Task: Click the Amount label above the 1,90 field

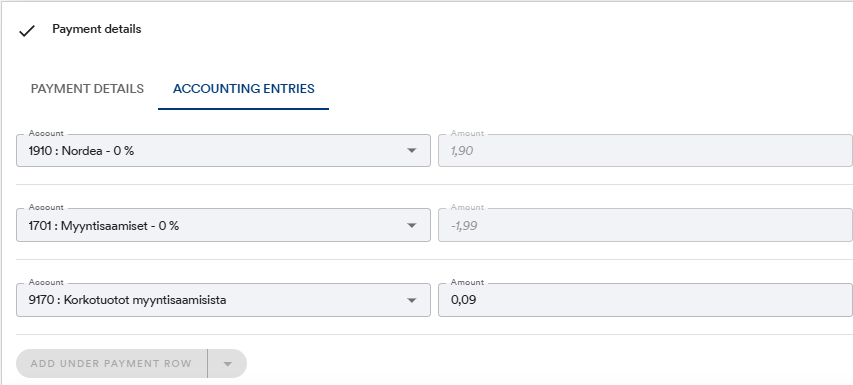Action: 467,133
